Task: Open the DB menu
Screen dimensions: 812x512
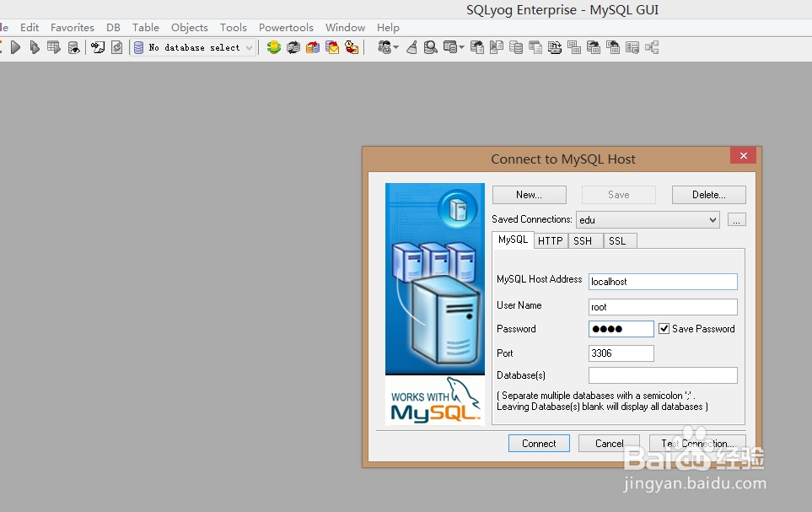Action: coord(114,28)
